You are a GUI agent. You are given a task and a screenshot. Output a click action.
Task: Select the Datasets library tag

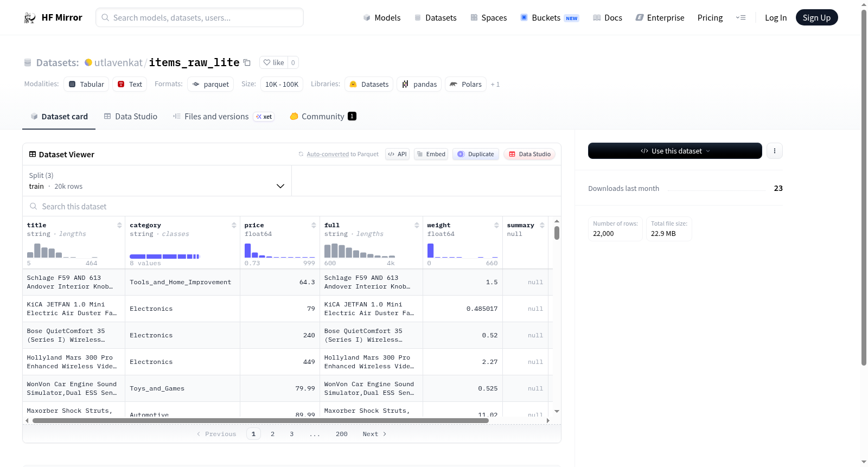tap(369, 84)
